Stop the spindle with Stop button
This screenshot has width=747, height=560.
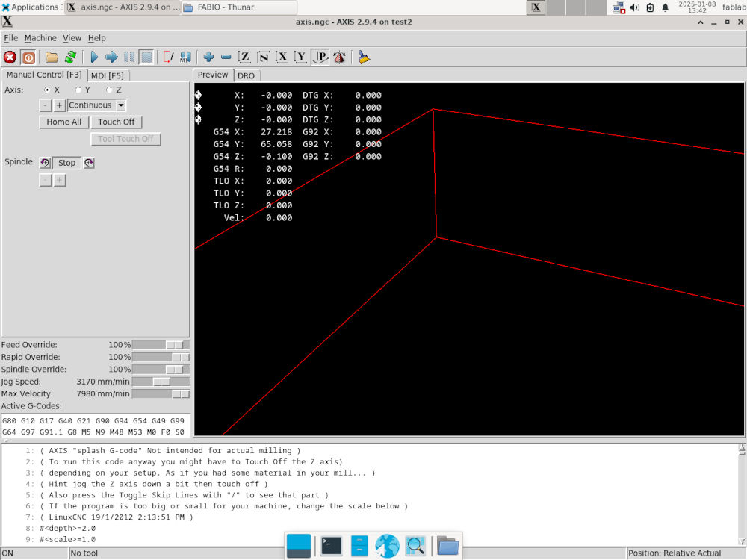(x=66, y=163)
